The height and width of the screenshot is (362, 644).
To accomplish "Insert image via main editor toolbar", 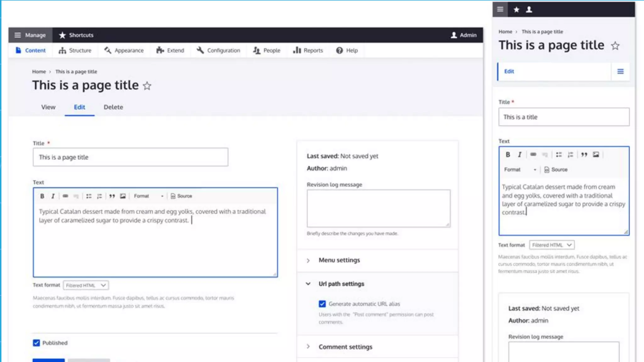I will [x=123, y=196].
